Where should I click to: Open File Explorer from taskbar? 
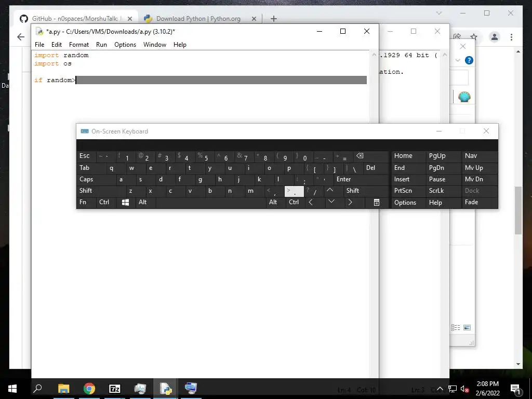[63, 389]
